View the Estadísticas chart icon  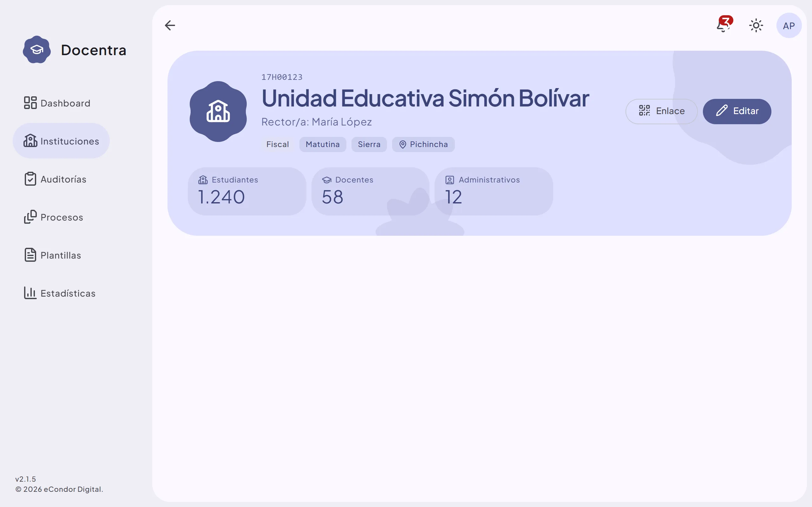click(30, 293)
